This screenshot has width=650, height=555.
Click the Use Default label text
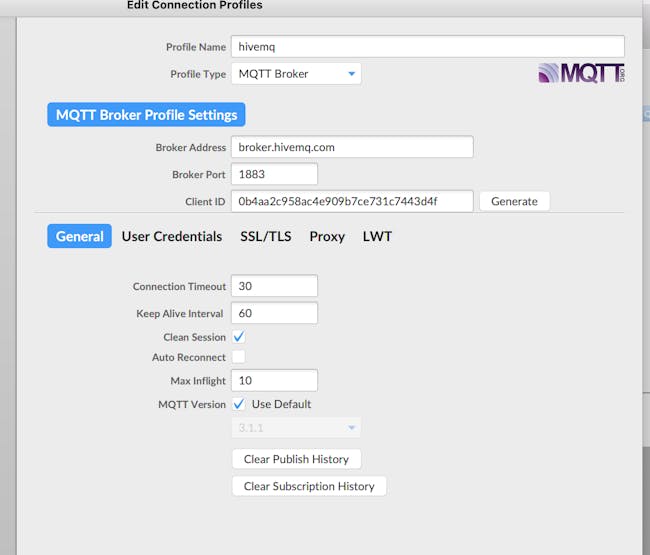[x=281, y=404]
